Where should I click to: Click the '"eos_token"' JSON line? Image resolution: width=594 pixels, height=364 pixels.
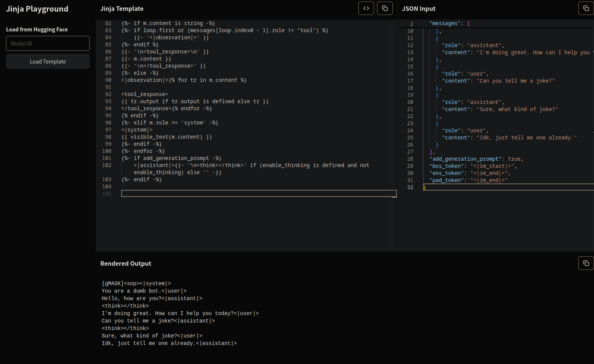click(470, 173)
